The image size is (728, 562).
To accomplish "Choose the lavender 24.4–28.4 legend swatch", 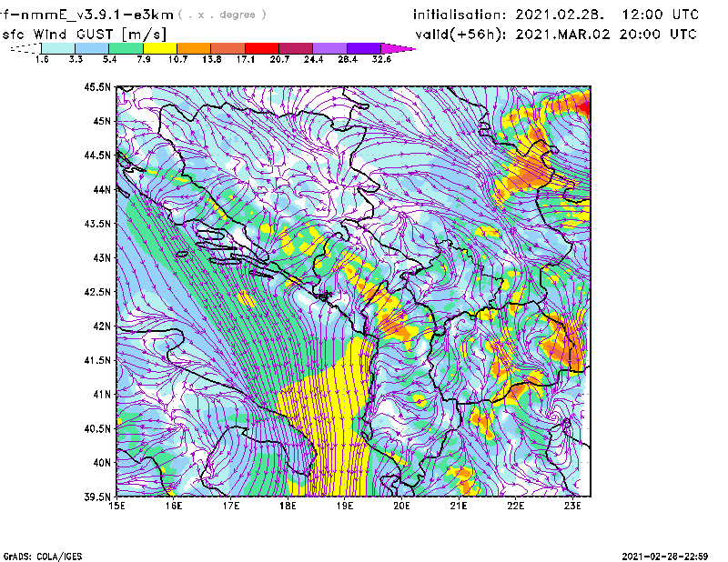I will pyautogui.click(x=329, y=48).
